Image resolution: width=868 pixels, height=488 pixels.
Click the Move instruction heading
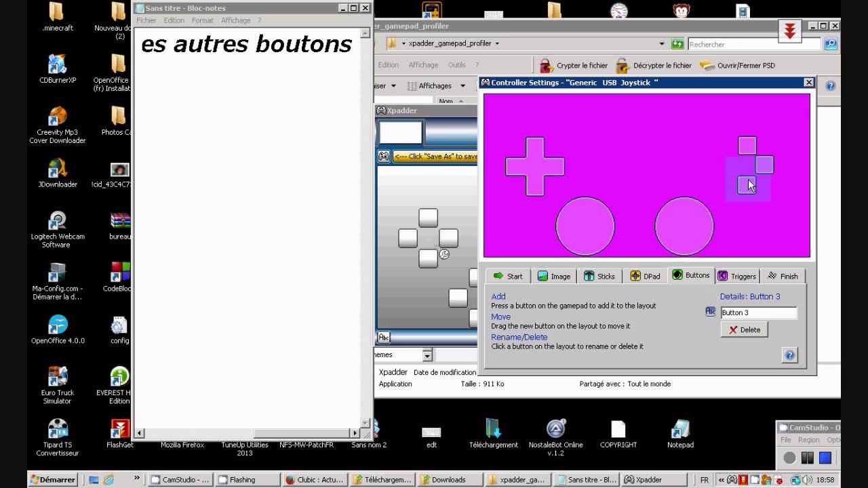(x=500, y=317)
